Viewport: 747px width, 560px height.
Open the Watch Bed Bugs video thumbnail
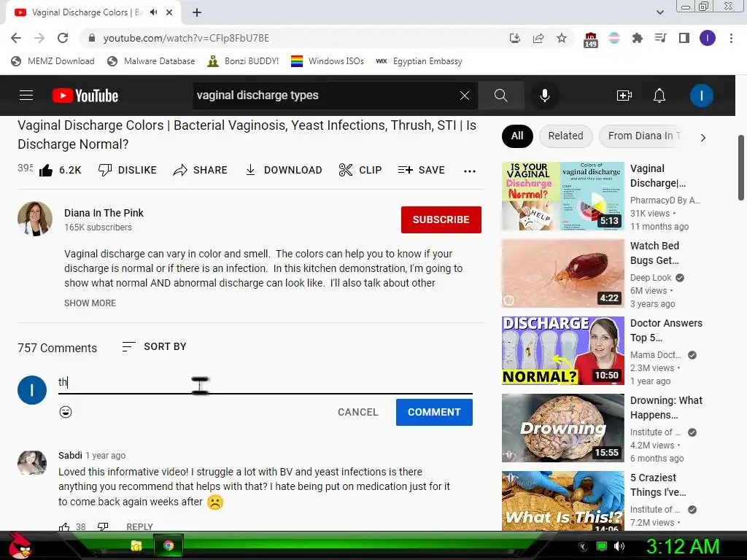click(x=562, y=273)
